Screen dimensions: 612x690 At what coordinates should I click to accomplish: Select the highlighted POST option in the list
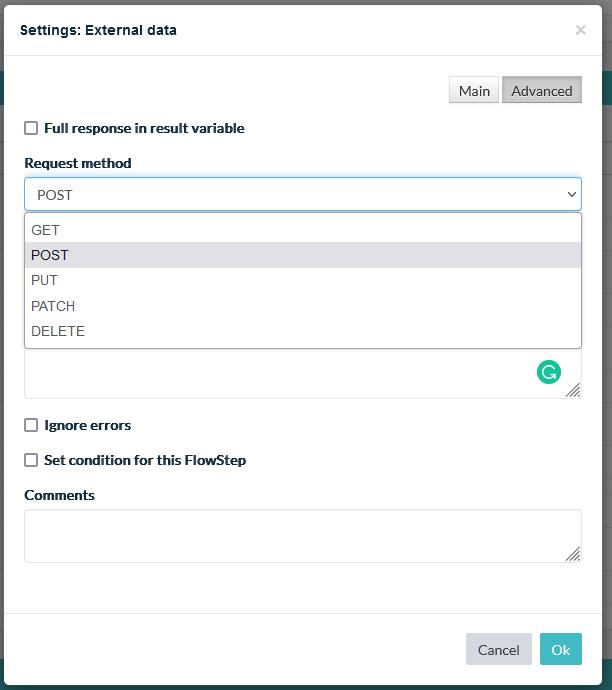tap(303, 255)
